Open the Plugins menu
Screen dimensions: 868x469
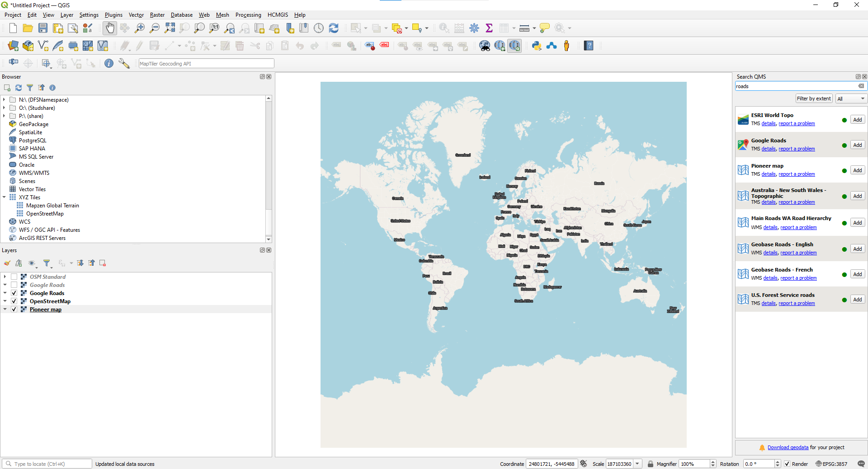[113, 15]
